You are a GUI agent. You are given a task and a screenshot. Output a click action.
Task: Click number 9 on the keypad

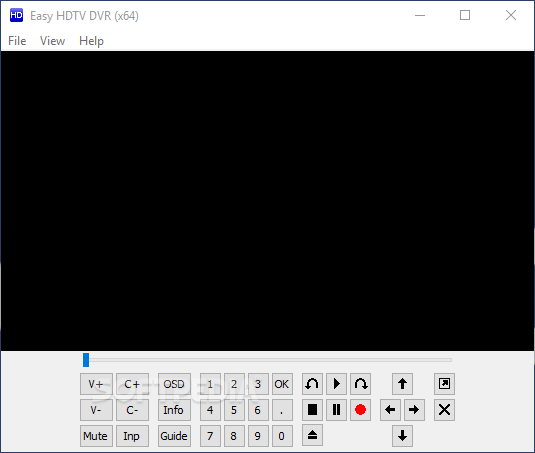pyautogui.click(x=258, y=436)
